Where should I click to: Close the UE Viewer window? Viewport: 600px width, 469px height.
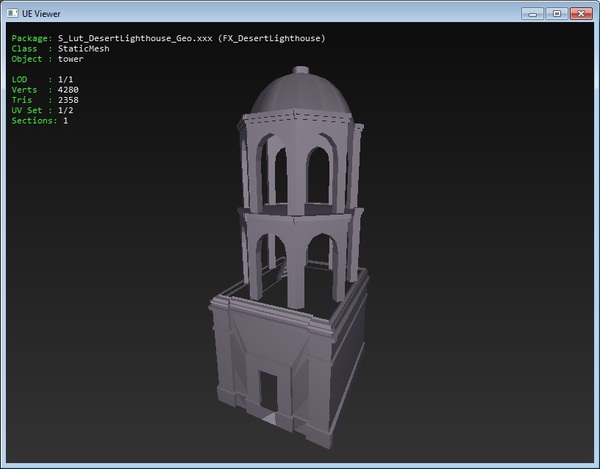[x=579, y=13]
